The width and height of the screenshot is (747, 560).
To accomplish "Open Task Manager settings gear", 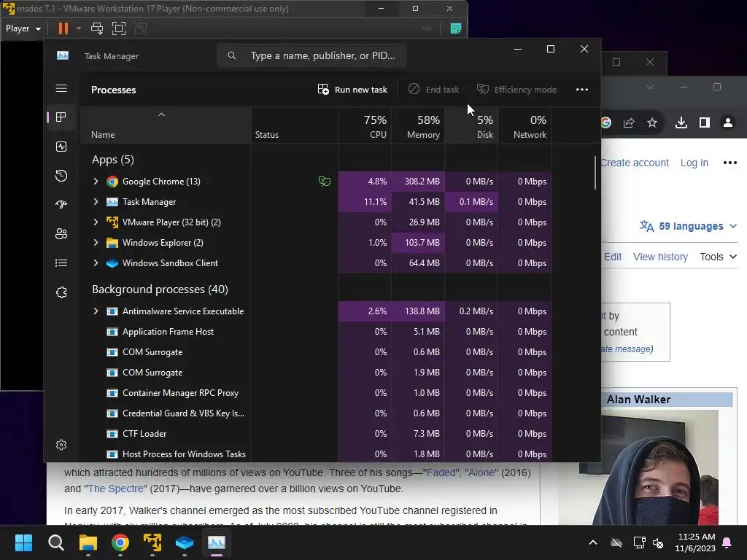I will (61, 445).
